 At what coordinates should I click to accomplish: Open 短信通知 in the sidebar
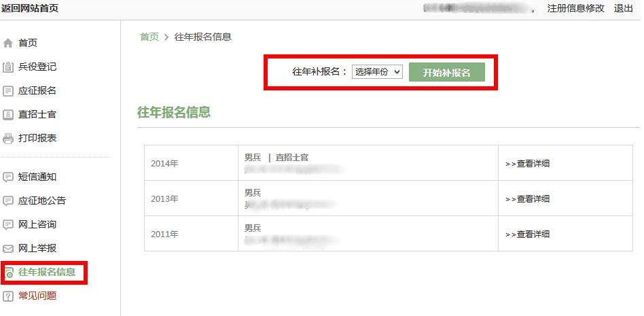(37, 177)
